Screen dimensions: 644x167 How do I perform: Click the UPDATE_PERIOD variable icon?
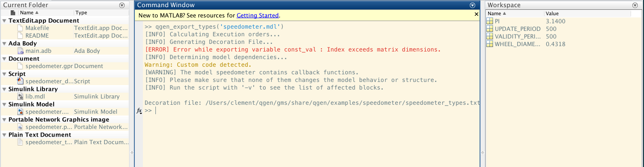click(x=490, y=29)
